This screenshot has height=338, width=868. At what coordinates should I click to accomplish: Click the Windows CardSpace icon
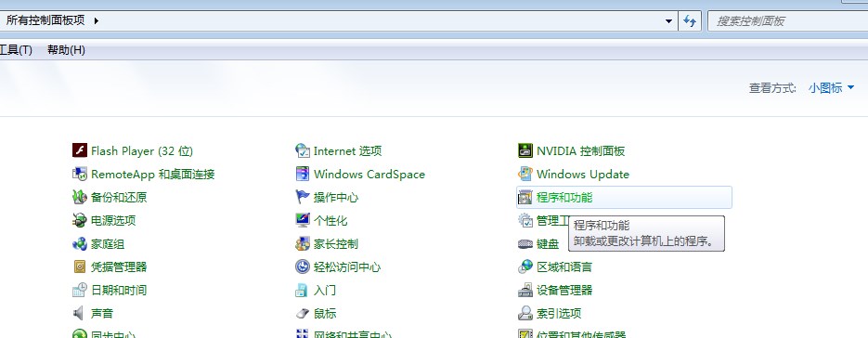coord(303,174)
